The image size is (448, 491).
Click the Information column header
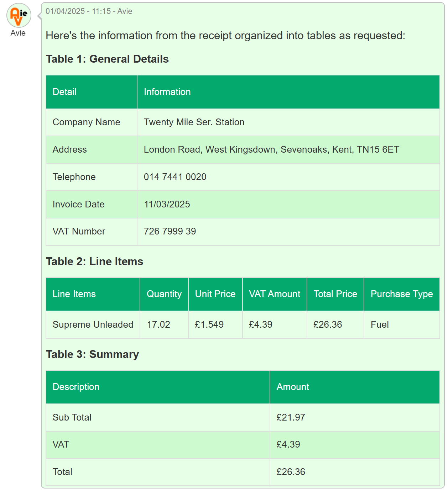point(167,92)
